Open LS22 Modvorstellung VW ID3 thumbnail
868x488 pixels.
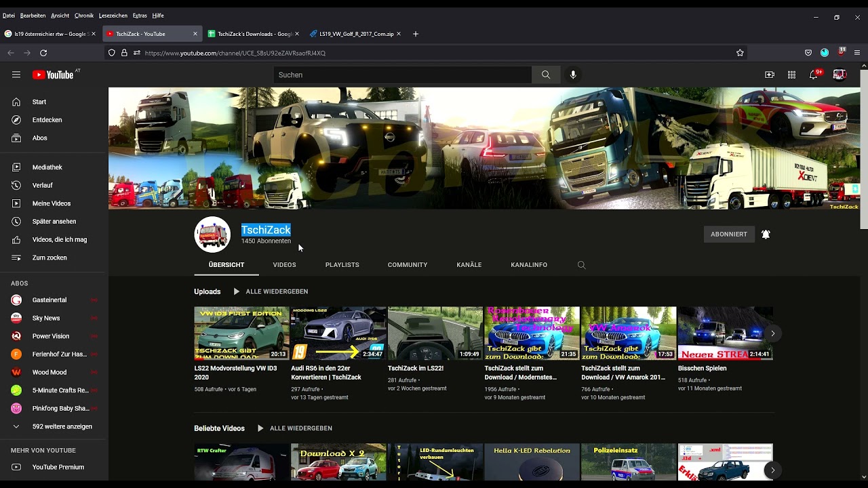point(241,333)
